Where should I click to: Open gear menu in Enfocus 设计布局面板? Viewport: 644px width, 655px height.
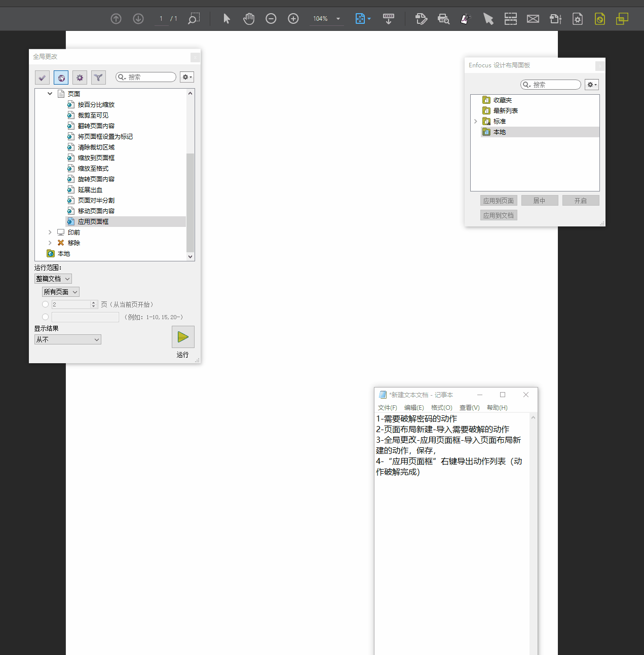pyautogui.click(x=592, y=85)
